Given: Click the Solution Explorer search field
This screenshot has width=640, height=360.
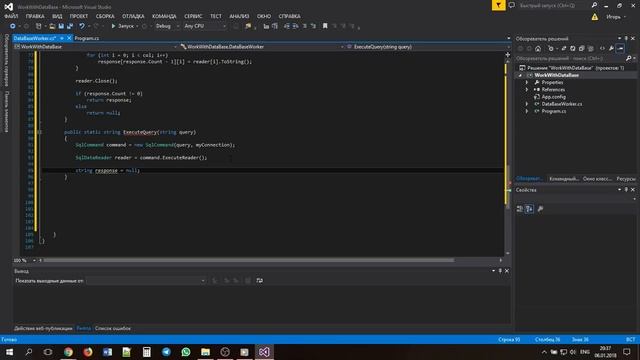Looking at the screenshot, I should pyautogui.click(x=570, y=58).
